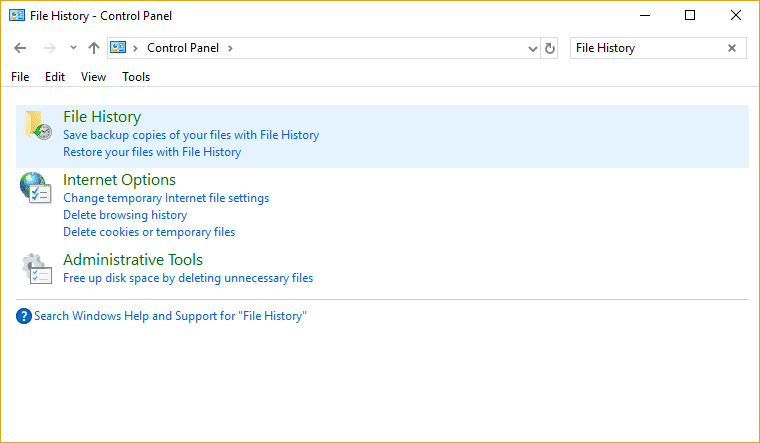Click the Administrative Tools gear icon
760x443 pixels.
(x=36, y=268)
